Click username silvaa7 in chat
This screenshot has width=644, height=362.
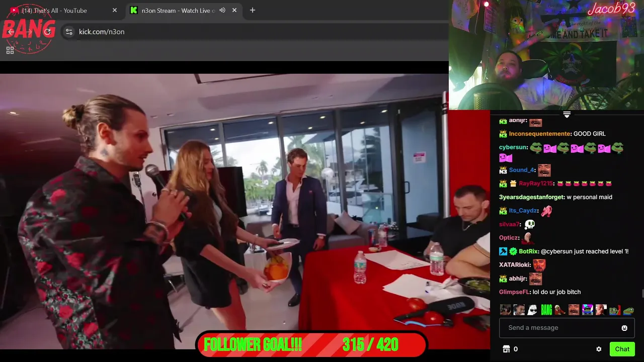click(x=509, y=224)
